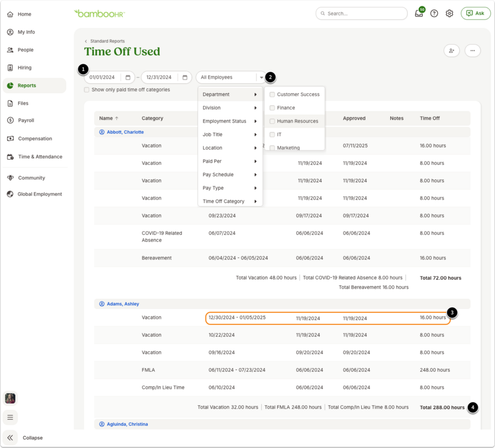Viewport: 495px width, 448px height.
Task: Expand the Time Off Category submenu
Action: pos(230,201)
